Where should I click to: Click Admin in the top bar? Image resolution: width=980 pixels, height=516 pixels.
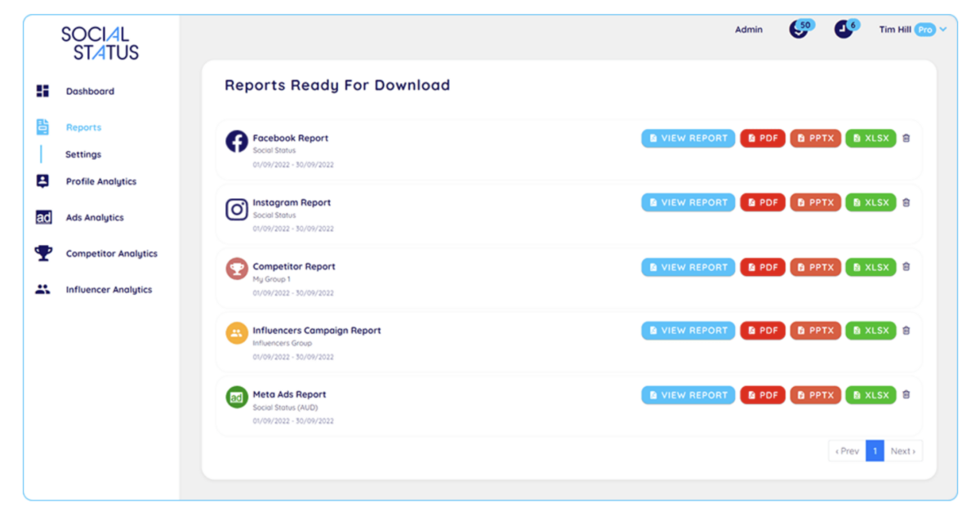click(748, 29)
